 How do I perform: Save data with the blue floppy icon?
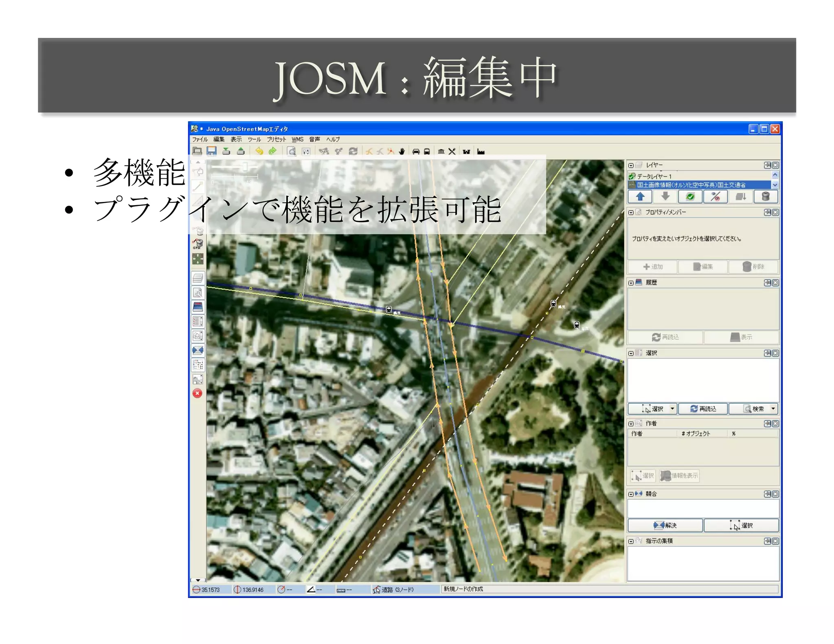(211, 151)
